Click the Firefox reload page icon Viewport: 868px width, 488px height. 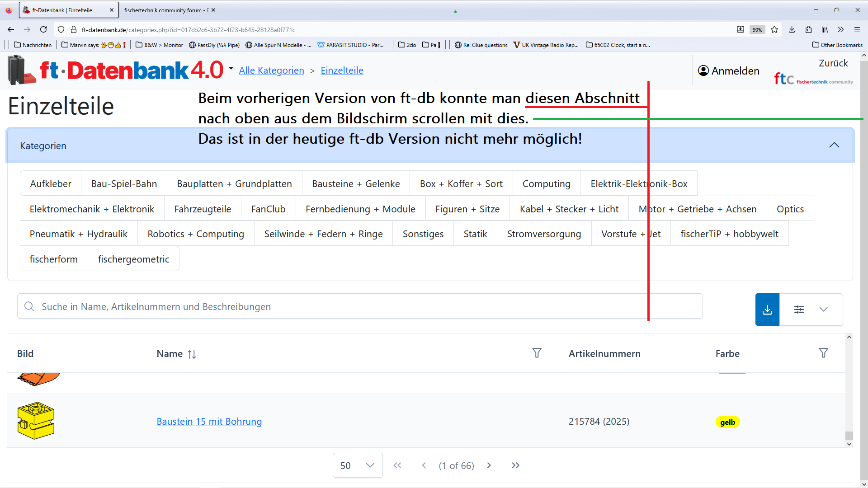(43, 29)
